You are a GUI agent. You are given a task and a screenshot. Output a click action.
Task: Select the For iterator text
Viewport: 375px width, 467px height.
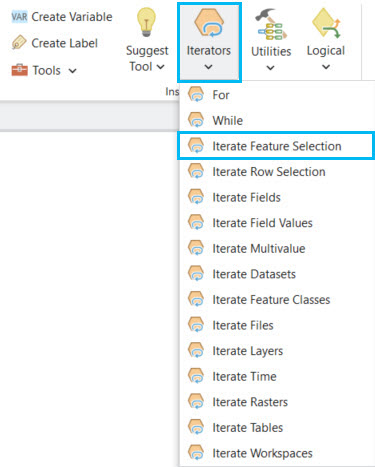221,95
